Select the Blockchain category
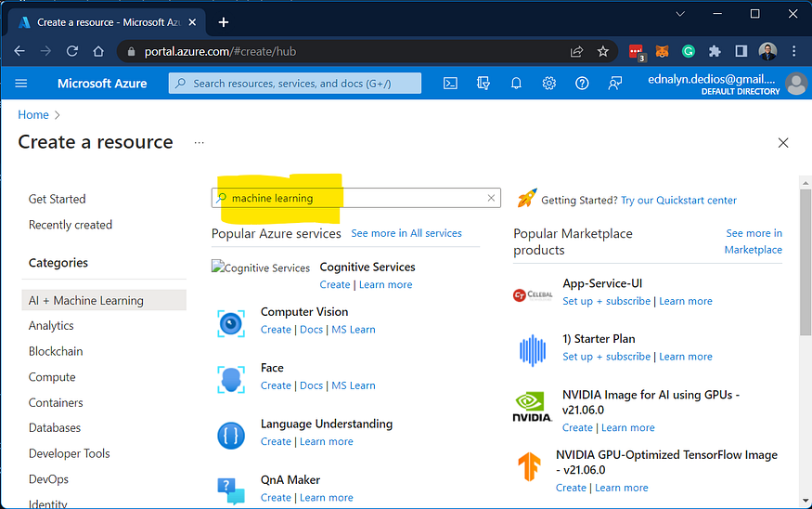The width and height of the screenshot is (812, 509). pyautogui.click(x=56, y=351)
